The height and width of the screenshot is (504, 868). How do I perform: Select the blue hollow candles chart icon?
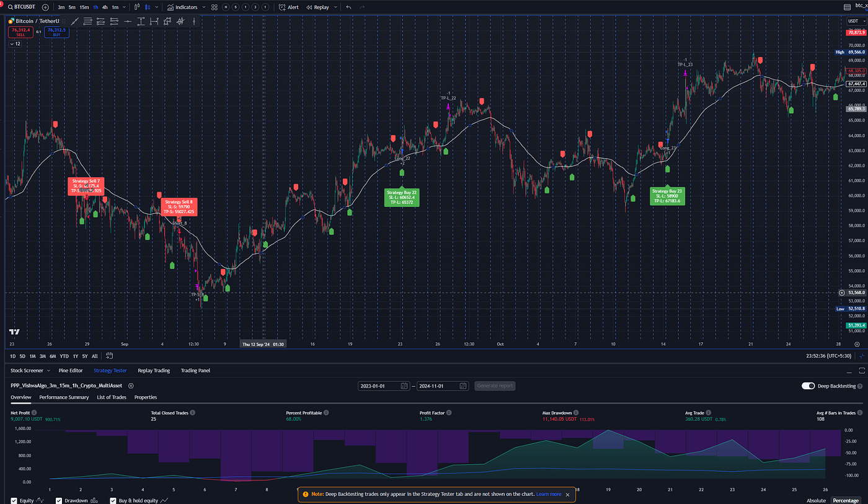(148, 7)
